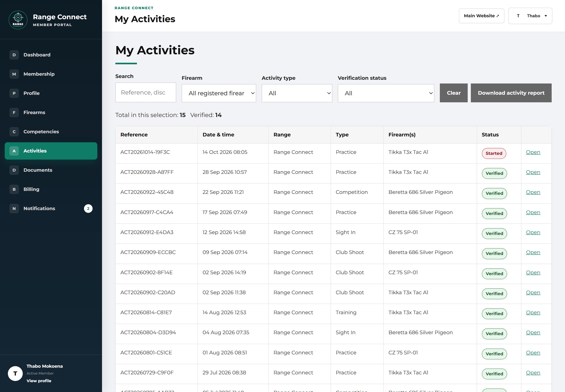Select the Competencies menu item
Screen dimensions: 565x392
pos(51,132)
